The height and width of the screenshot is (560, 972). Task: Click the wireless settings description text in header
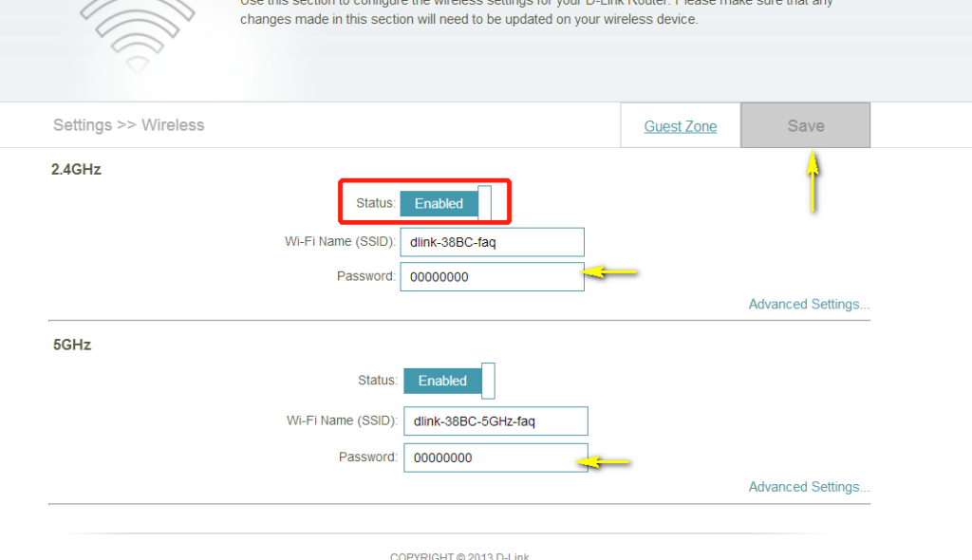tap(537, 12)
